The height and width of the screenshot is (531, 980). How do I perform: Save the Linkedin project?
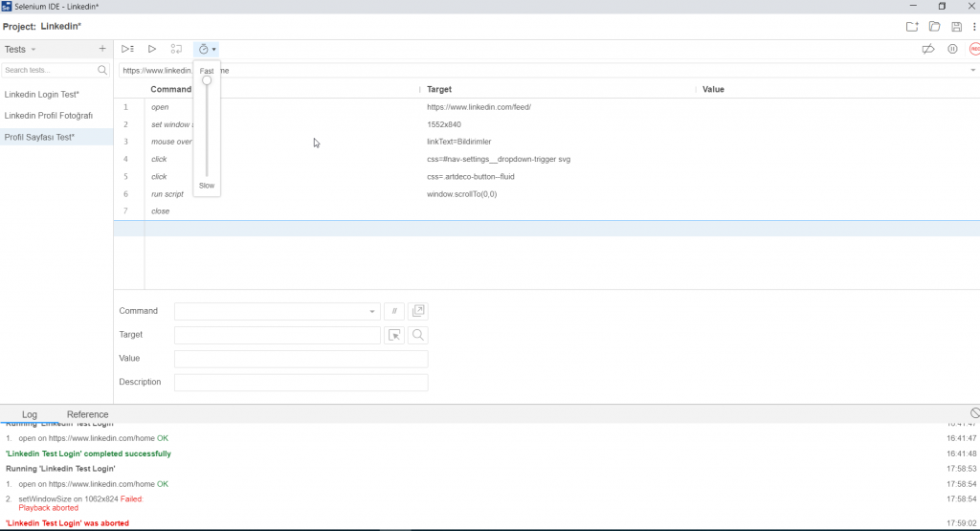(x=956, y=26)
